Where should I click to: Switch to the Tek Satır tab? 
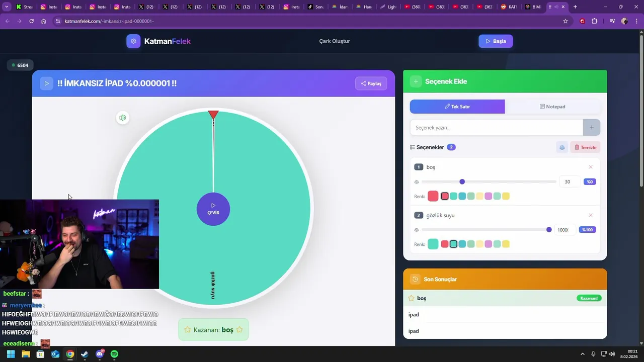click(457, 107)
